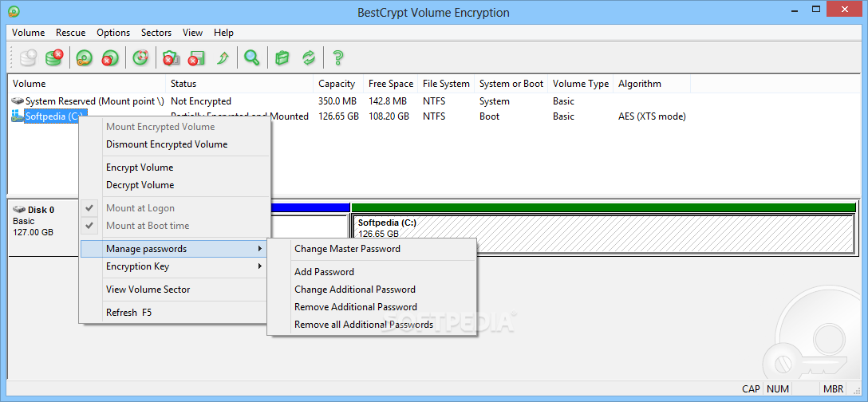Click the Disk 0 drive icon
Viewport: 868px width, 402px height.
click(19, 210)
